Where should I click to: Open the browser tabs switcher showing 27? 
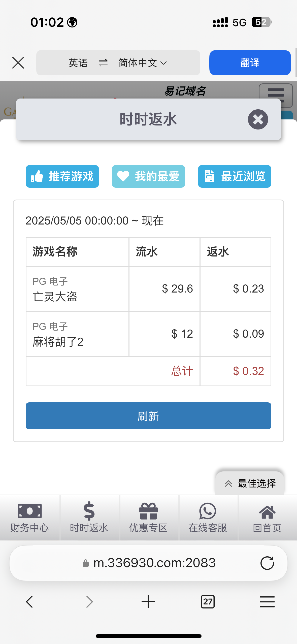pos(208,602)
